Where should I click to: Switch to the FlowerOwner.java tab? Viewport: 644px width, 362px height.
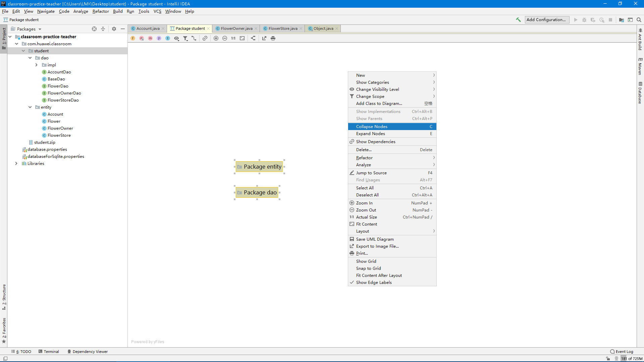pyautogui.click(x=236, y=28)
